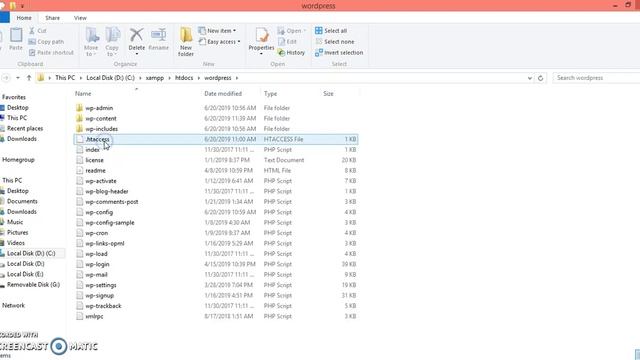Click Select none in ribbon

pyautogui.click(x=335, y=42)
